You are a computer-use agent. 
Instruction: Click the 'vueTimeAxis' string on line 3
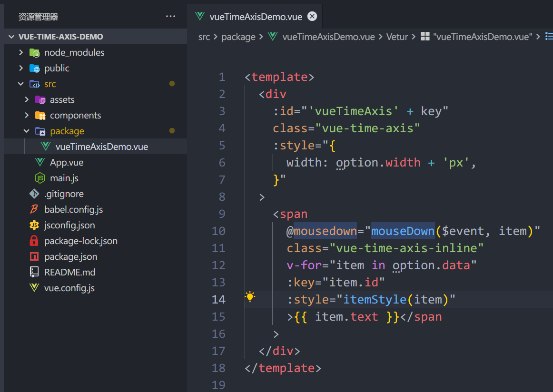point(354,111)
